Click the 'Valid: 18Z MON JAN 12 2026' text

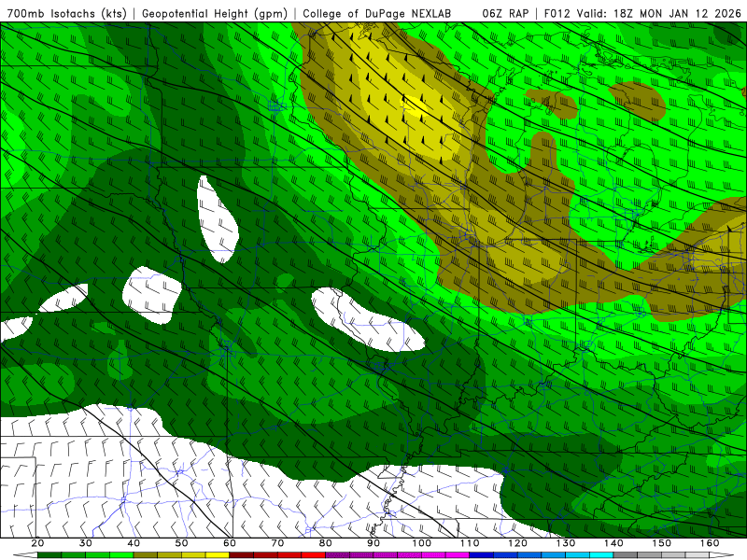pyautogui.click(x=659, y=13)
